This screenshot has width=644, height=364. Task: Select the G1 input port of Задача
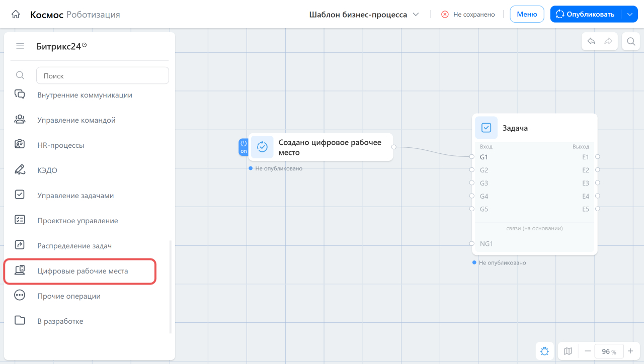coord(472,157)
